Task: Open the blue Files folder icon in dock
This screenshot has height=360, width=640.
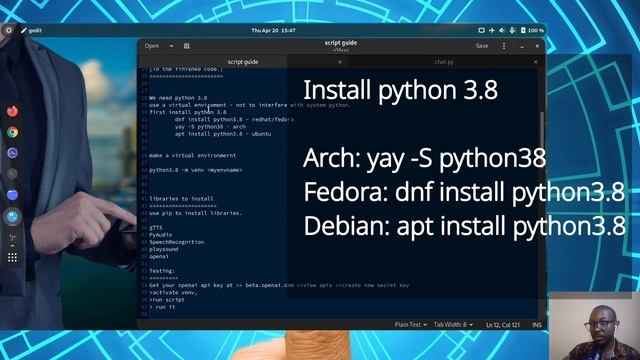Action: click(12, 195)
